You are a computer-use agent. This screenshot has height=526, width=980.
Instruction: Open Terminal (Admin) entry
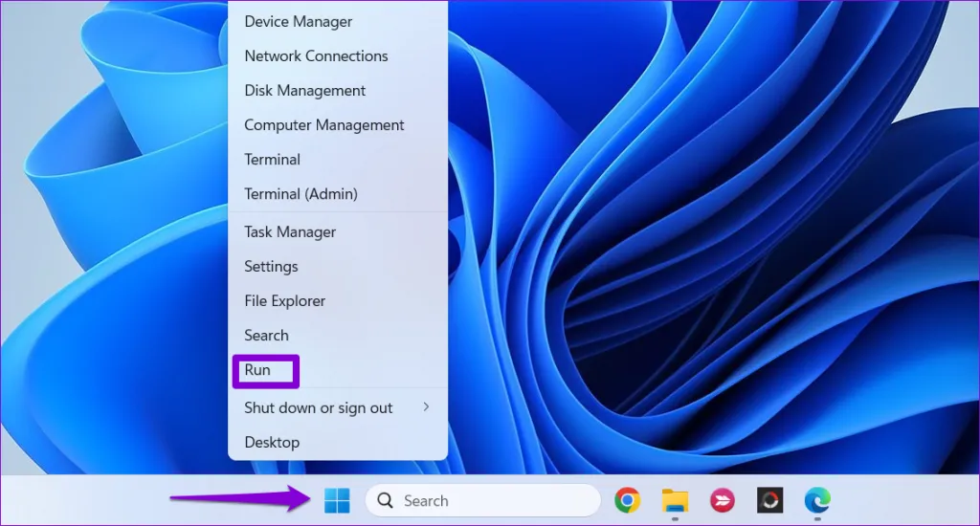coord(301,193)
